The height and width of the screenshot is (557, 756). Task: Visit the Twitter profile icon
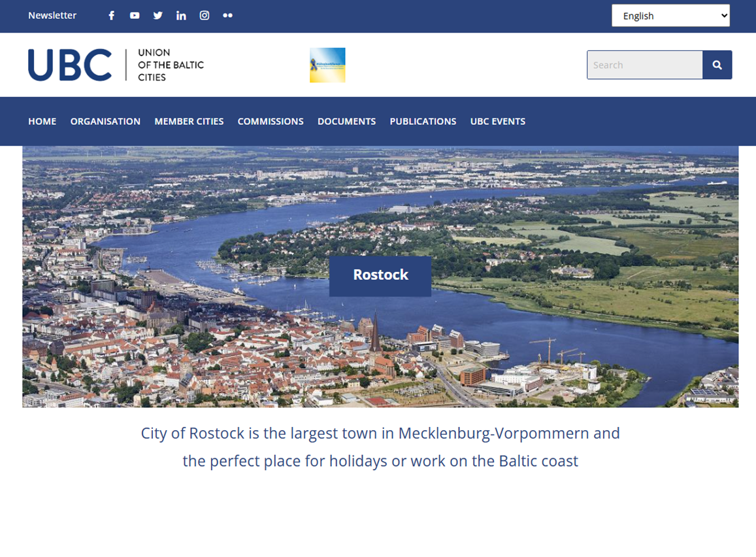(157, 16)
